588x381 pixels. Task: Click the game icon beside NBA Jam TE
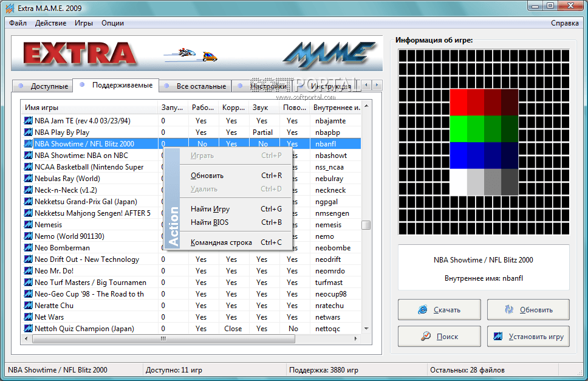point(28,121)
